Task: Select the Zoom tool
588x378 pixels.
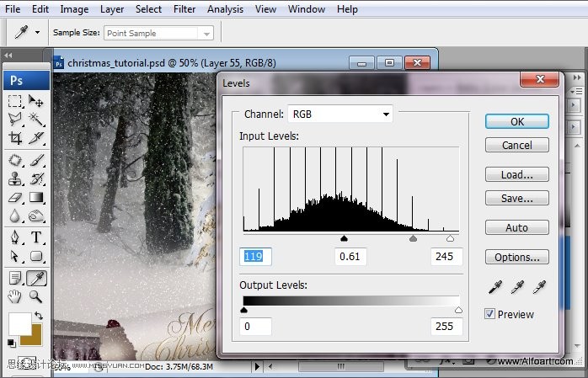Action: [x=36, y=296]
